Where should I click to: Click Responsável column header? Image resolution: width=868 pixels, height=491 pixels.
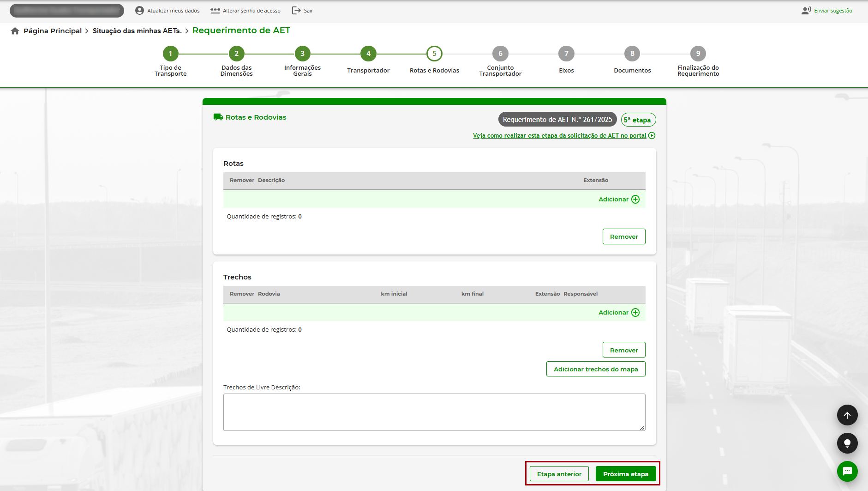tap(581, 294)
